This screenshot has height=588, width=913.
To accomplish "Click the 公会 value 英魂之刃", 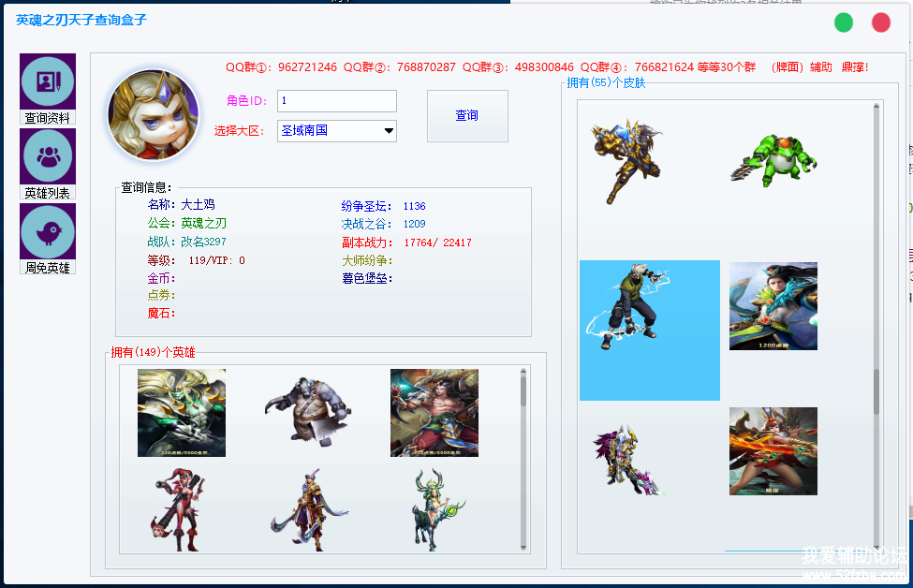I will [204, 224].
